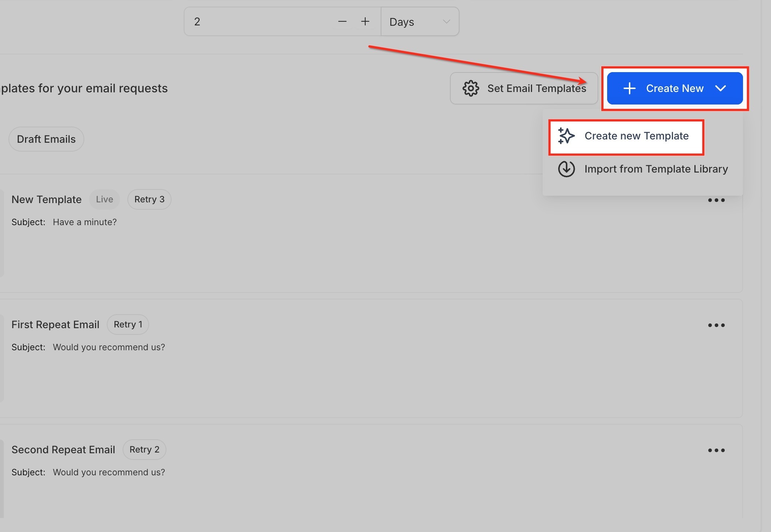Screen dimensions: 771x532
Task: Click the plus icon on Create New button
Action: tap(629, 88)
